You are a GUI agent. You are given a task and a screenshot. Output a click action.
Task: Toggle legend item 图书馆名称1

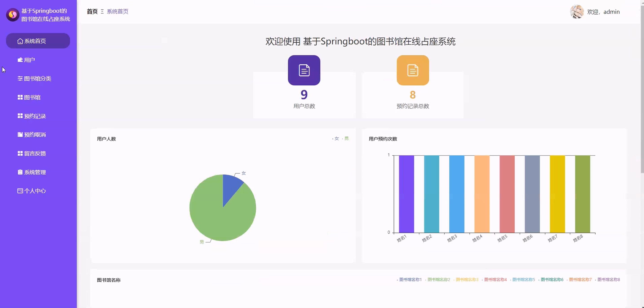pos(410,280)
